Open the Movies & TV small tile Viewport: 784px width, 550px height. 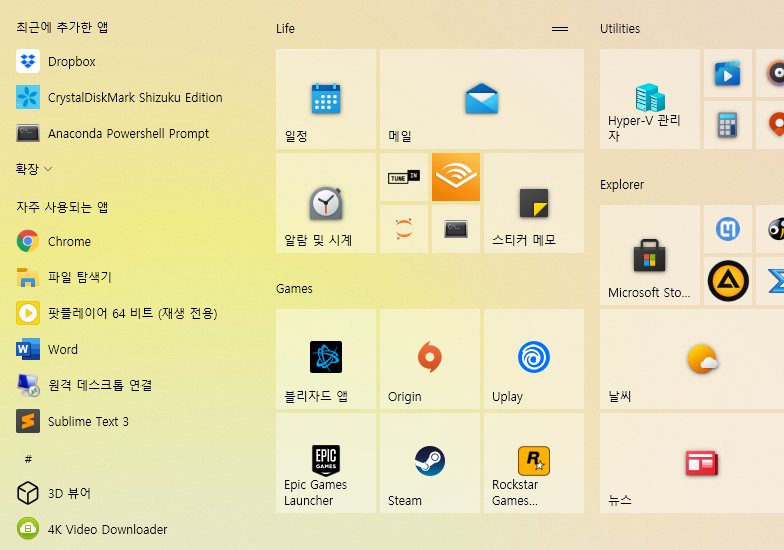pyautogui.click(x=728, y=73)
